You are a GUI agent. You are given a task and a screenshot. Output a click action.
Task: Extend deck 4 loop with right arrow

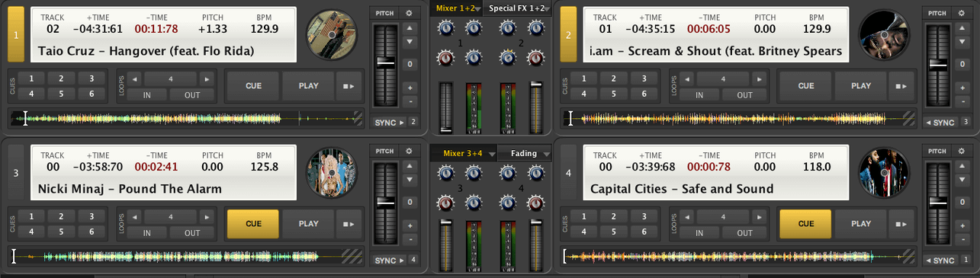pos(759,216)
